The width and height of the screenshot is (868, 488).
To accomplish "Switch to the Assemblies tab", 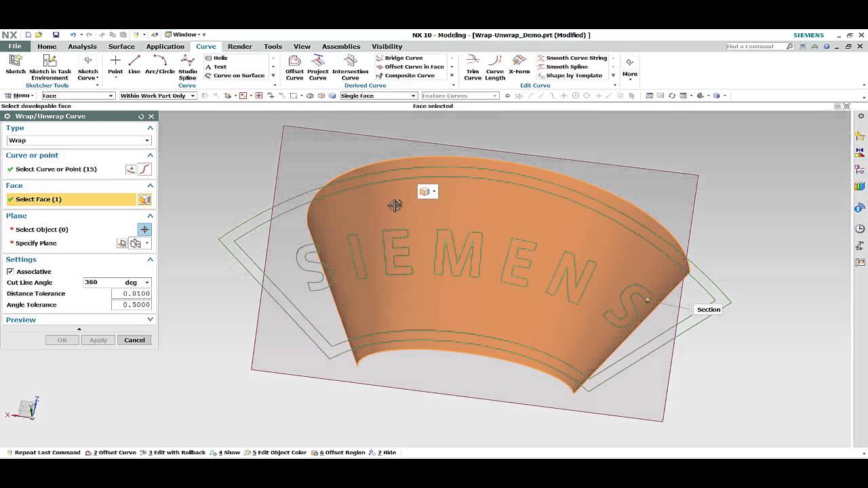I will [x=341, y=46].
